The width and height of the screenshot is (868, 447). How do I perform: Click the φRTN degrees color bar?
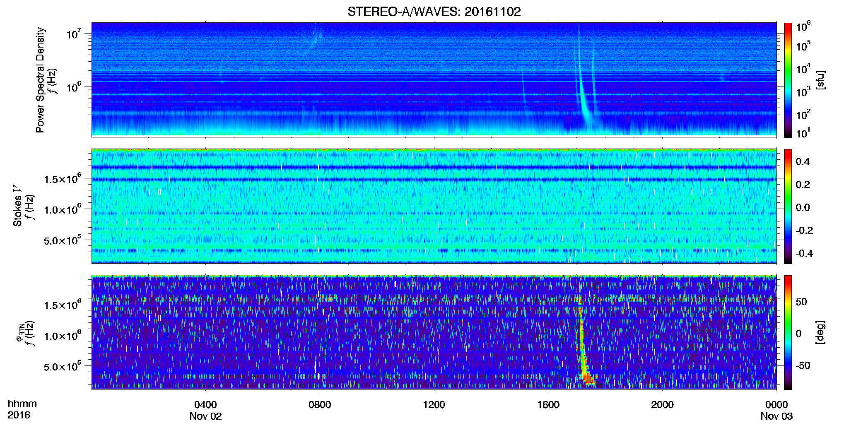(x=788, y=332)
